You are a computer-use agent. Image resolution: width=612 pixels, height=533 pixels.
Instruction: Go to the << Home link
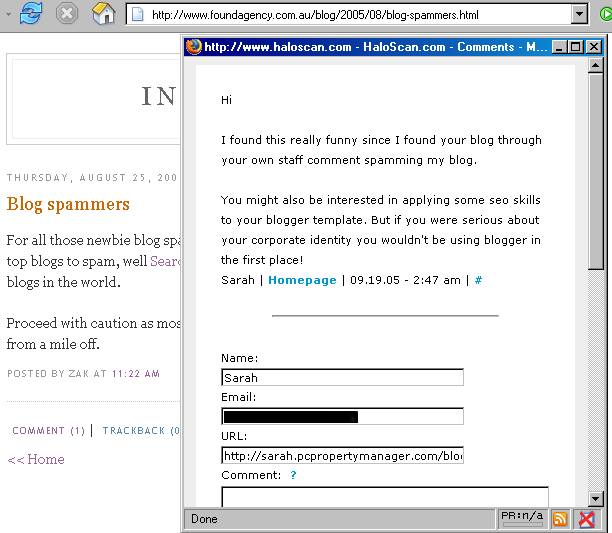(x=36, y=459)
